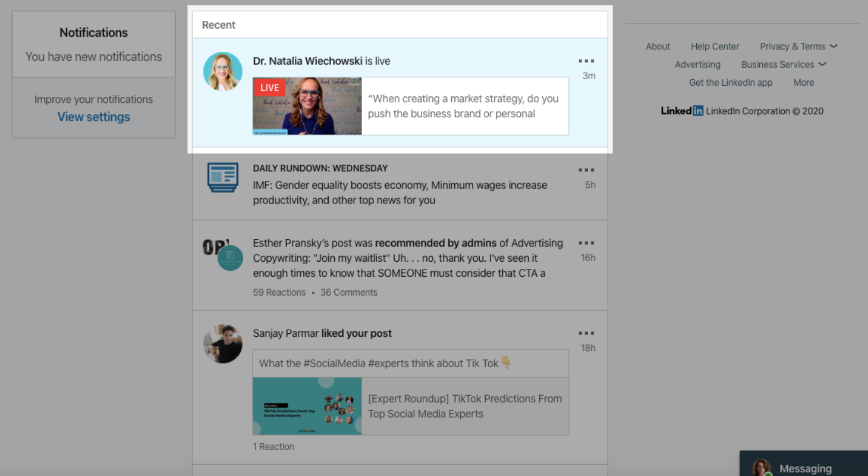Open the Help Center link
Screen dimensions: 868x476
click(715, 46)
